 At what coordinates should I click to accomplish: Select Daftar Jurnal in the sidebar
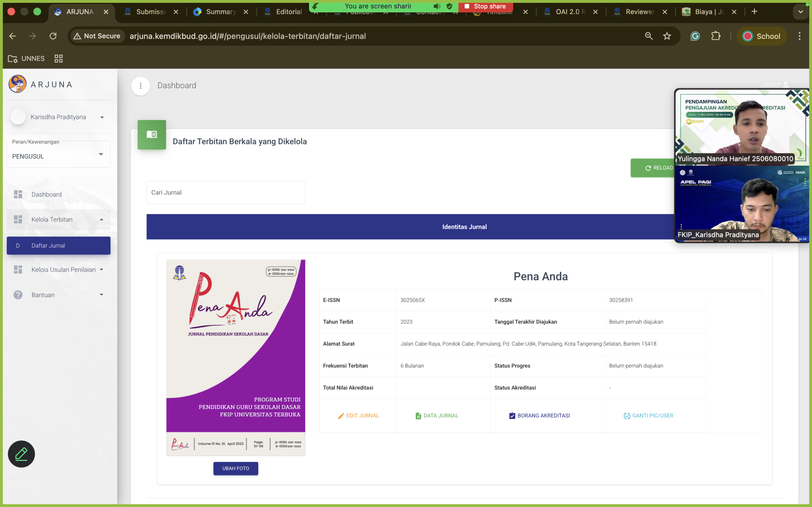[48, 246]
